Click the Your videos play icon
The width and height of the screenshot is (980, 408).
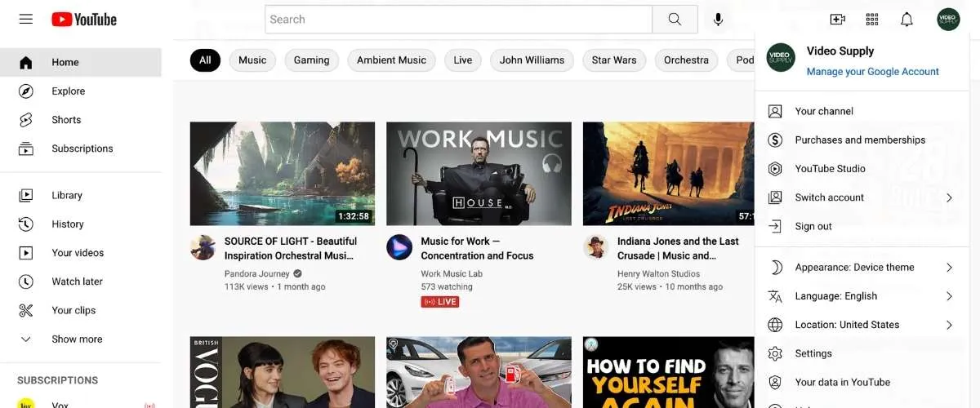click(26, 253)
